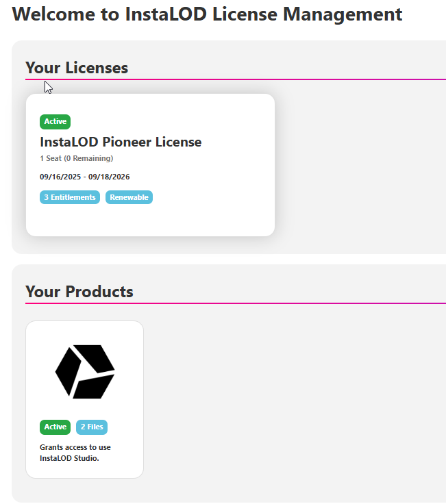Click the Active badge on the license card
The width and height of the screenshot is (446, 504).
pos(55,122)
